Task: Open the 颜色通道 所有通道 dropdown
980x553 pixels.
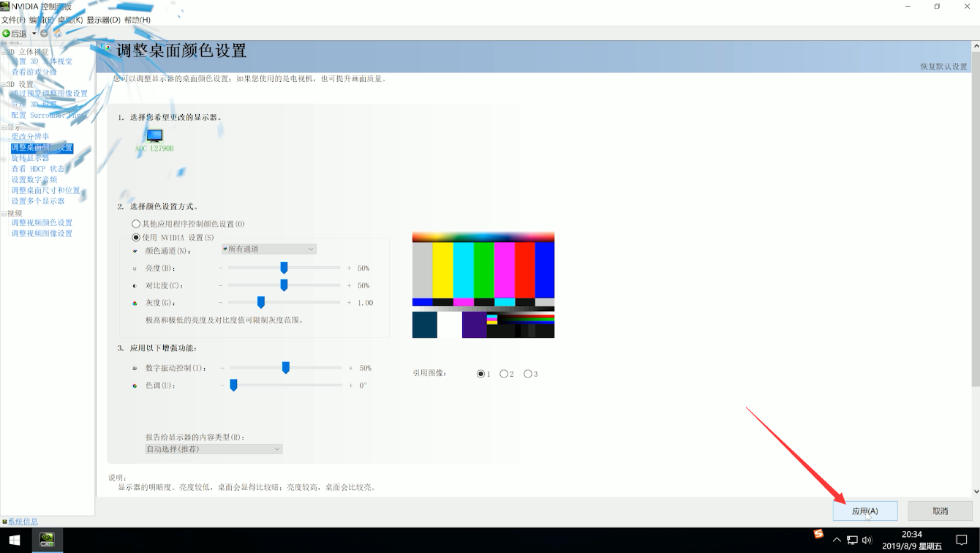Action: (268, 249)
